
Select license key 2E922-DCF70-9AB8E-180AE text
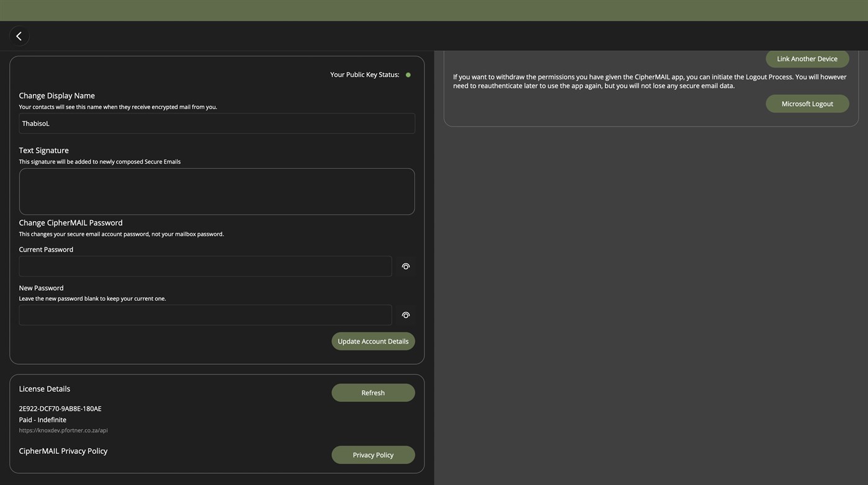(x=60, y=409)
